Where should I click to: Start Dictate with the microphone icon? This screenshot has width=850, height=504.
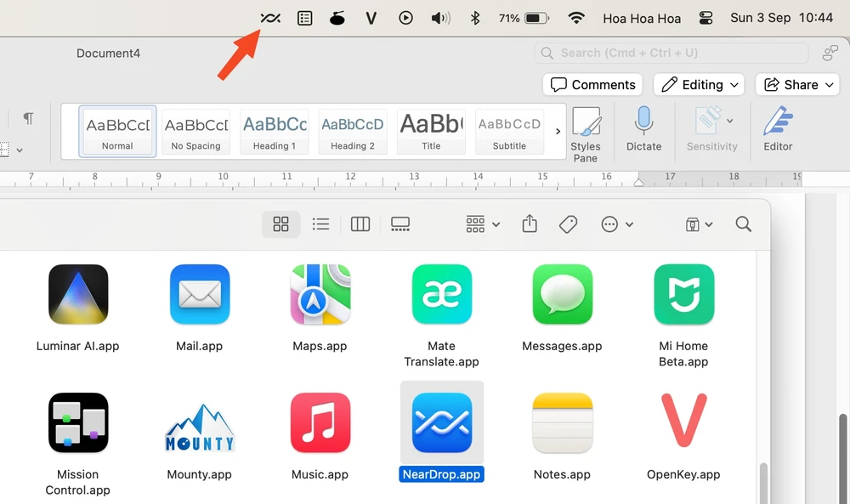643,130
